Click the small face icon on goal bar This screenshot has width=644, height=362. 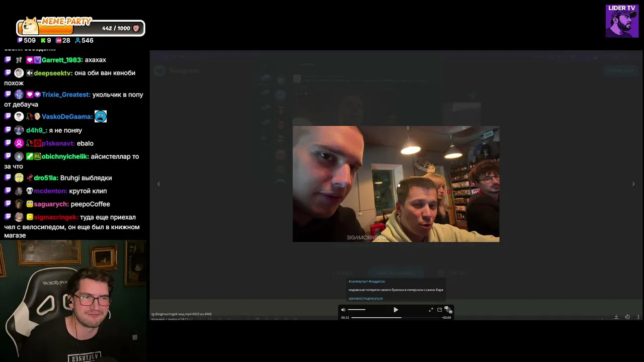tap(136, 28)
